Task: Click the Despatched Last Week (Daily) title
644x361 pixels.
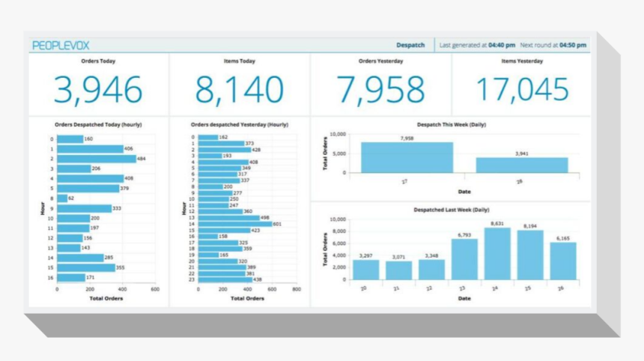Action: pyautogui.click(x=452, y=210)
